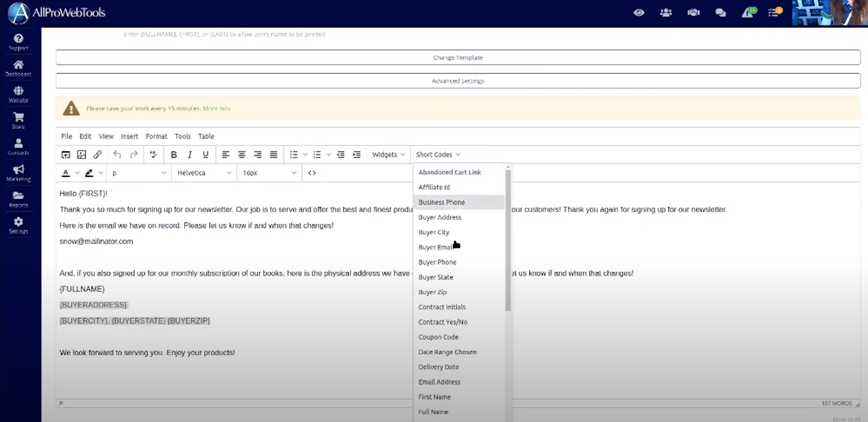The height and width of the screenshot is (422, 868).
Task: Open the text color arrow dropdown
Action: [x=77, y=173]
